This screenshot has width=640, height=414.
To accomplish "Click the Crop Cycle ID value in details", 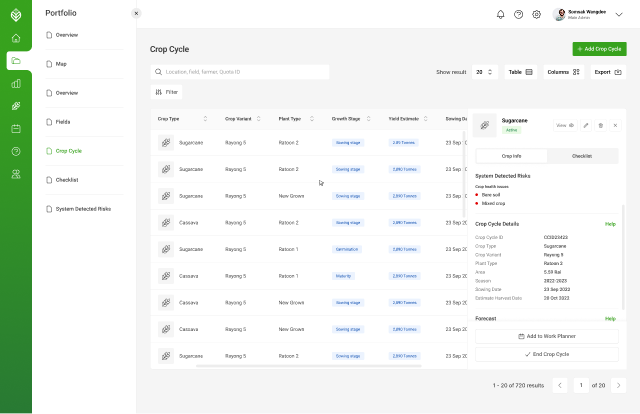I will pos(556,237).
